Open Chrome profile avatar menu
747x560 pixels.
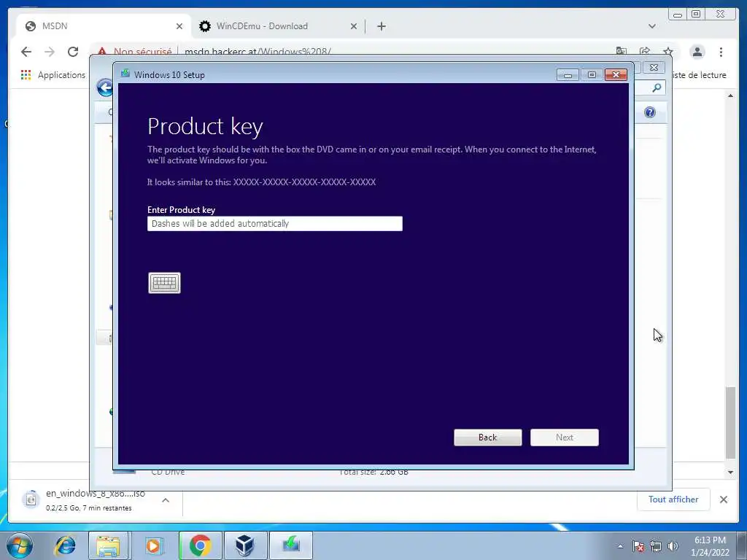pos(697,52)
